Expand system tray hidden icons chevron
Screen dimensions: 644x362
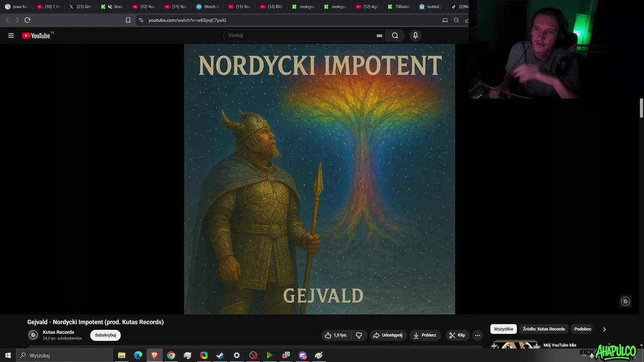click(584, 355)
